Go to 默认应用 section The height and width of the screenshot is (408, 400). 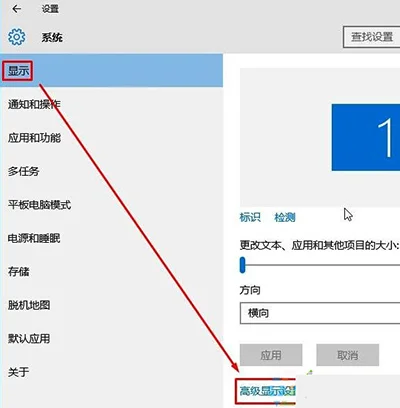[x=29, y=339]
